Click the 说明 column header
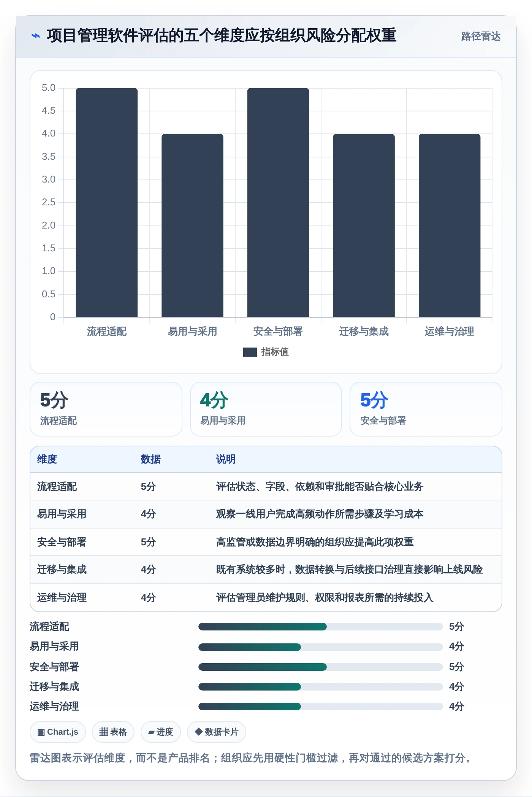532x797 pixels. point(226,459)
